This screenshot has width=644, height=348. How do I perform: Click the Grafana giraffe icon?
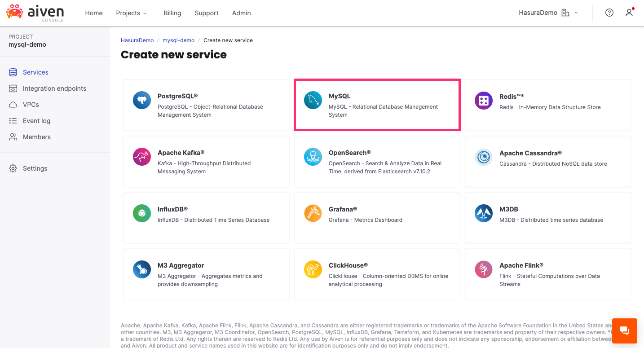[x=313, y=213]
